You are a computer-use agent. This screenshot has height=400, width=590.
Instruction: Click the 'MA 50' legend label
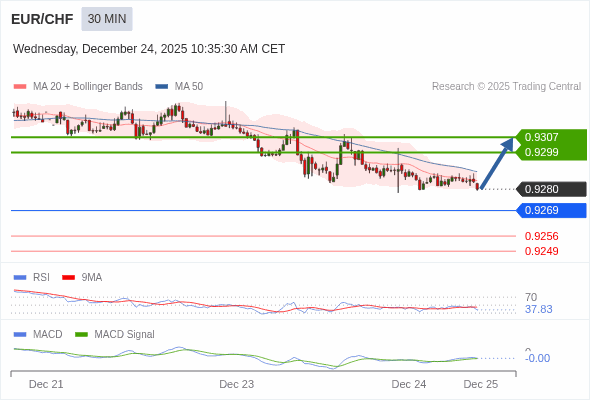click(x=189, y=87)
